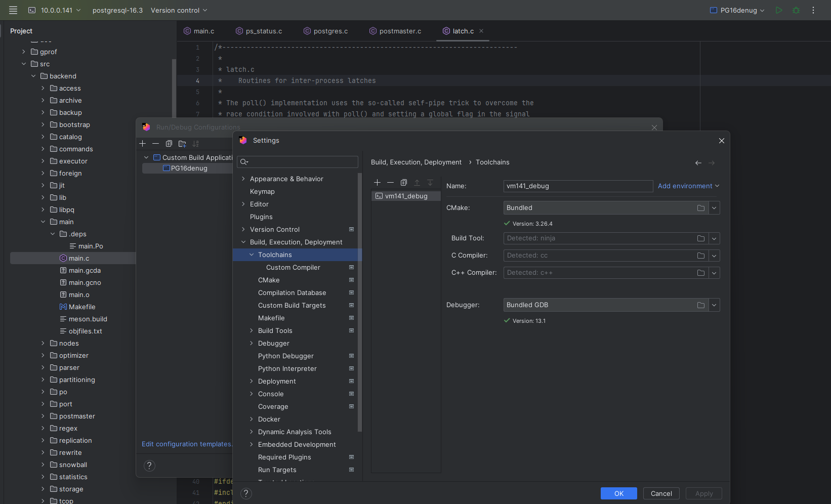Remove the selected run configuration in Run/Debug window
The height and width of the screenshot is (504, 831).
click(x=156, y=144)
